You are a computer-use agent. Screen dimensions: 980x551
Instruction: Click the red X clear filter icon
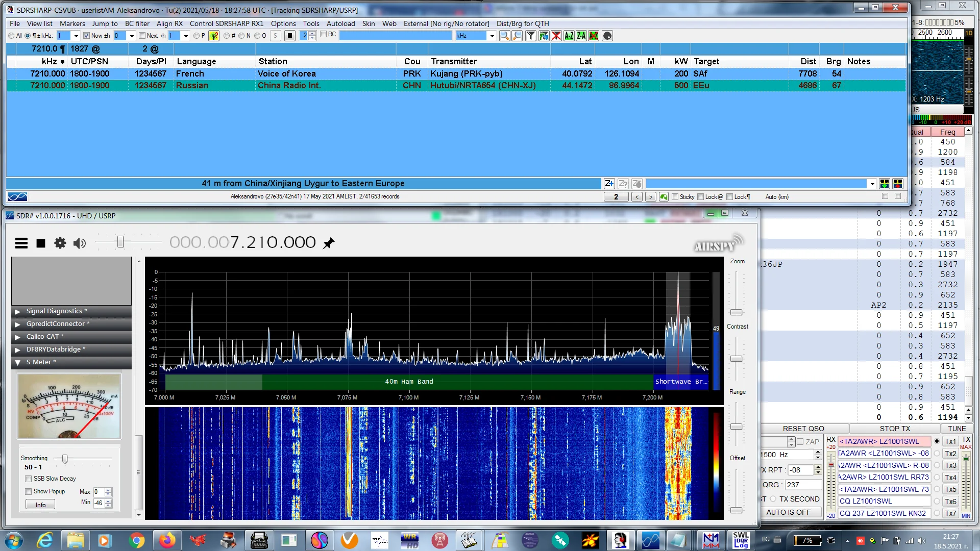click(556, 36)
